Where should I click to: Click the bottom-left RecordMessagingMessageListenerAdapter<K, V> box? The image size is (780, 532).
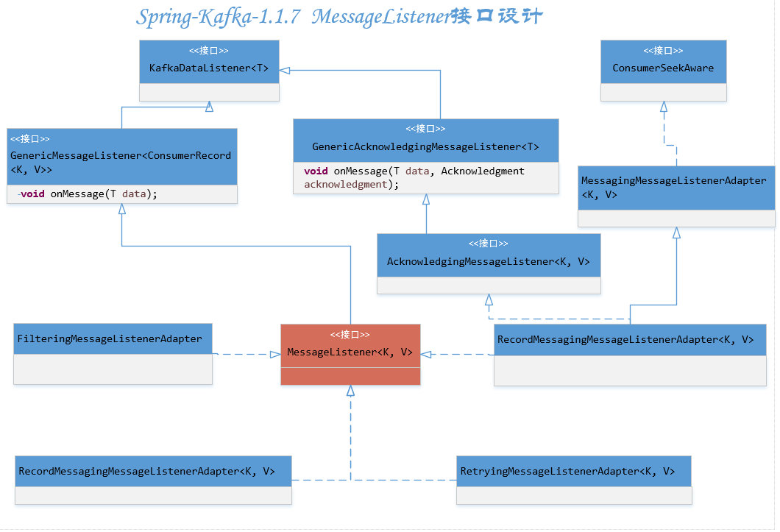152,471
